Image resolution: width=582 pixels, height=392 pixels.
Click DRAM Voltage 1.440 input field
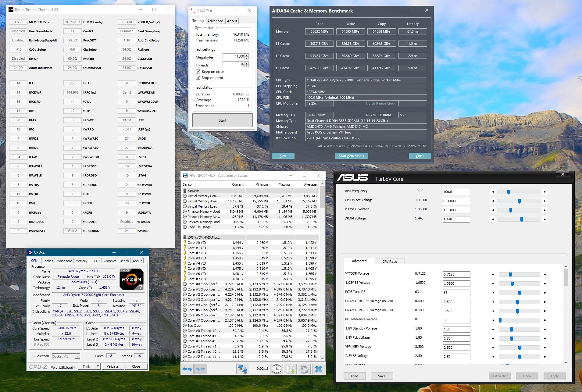click(456, 219)
